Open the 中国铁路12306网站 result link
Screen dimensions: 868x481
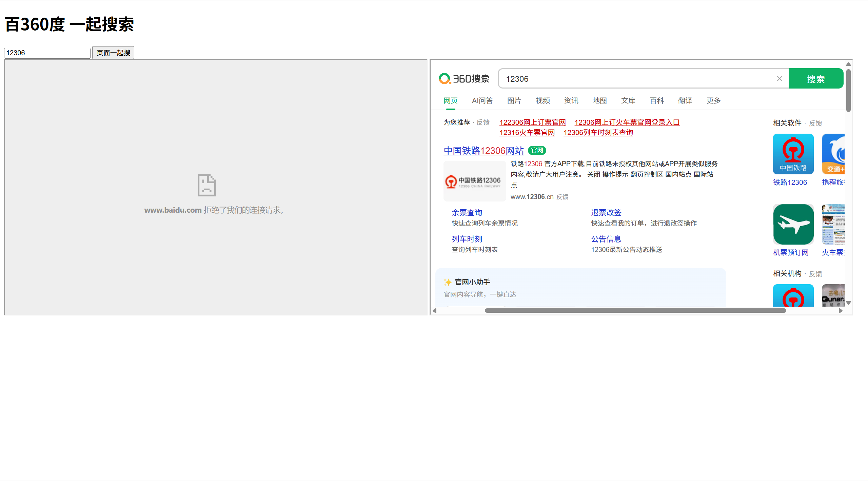click(483, 151)
